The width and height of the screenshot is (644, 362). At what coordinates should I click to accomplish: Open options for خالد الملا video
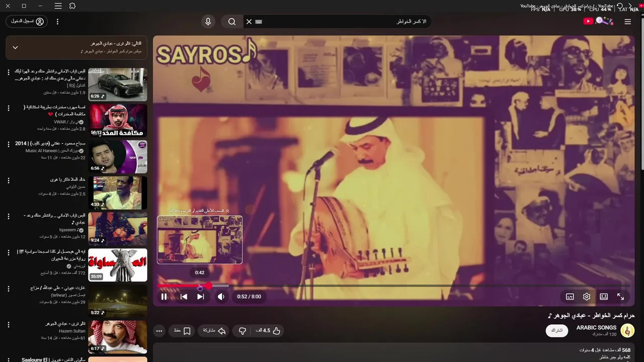(x=8, y=180)
